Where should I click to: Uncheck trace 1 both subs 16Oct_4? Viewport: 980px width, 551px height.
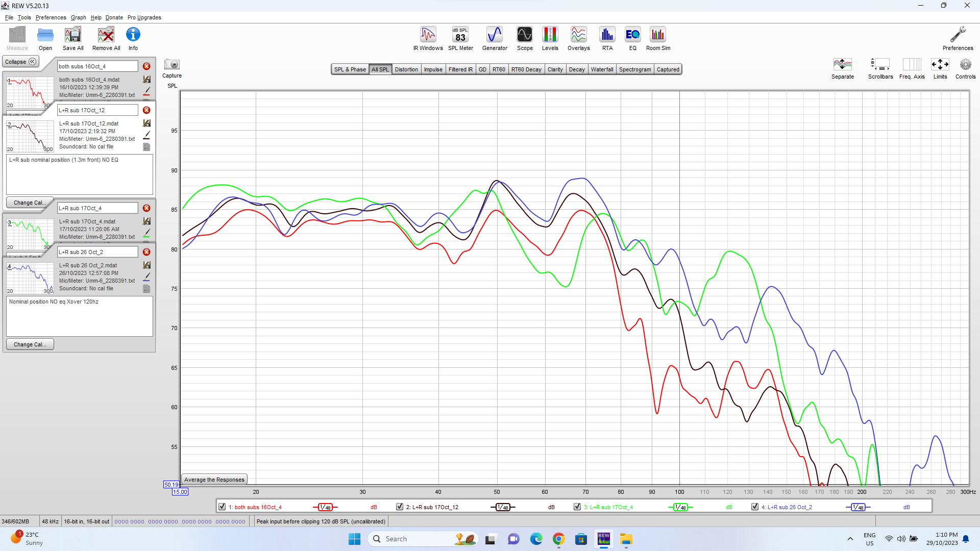click(x=222, y=507)
